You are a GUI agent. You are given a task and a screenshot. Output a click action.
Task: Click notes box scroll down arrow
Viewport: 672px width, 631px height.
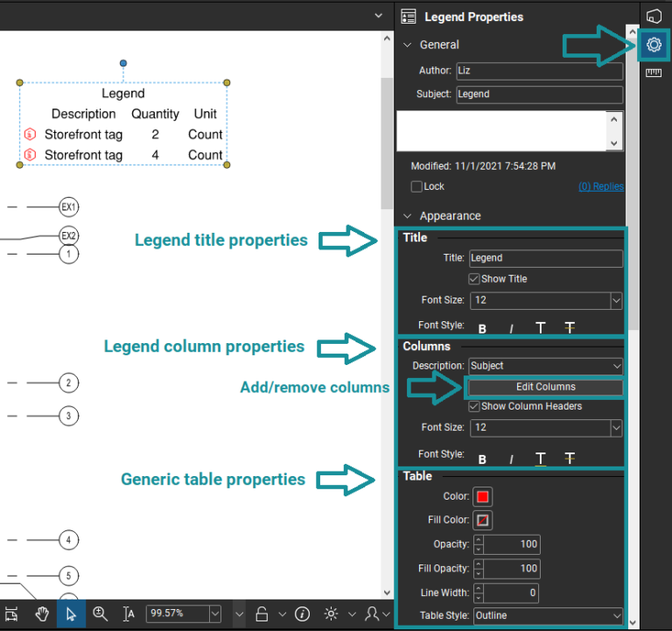pos(614,144)
